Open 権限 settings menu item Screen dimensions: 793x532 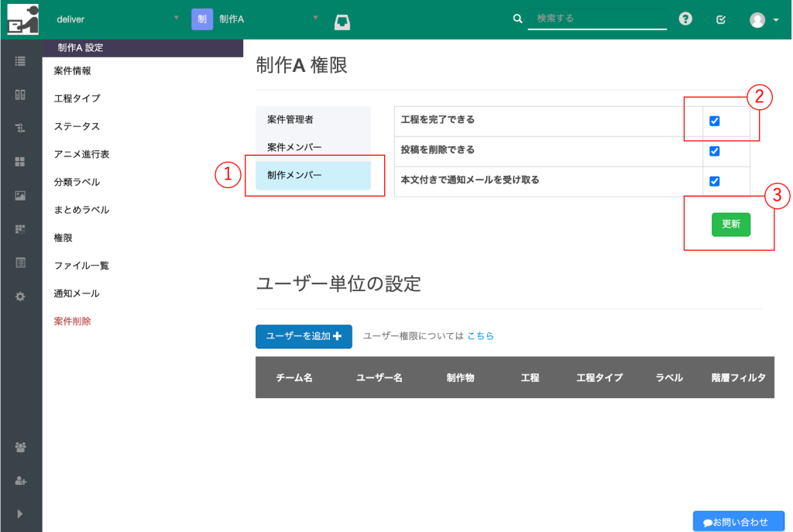click(64, 238)
